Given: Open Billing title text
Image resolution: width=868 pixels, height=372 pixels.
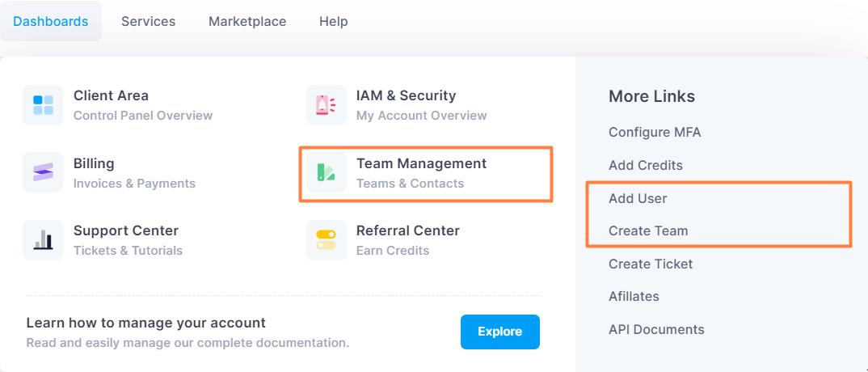Looking at the screenshot, I should pos(94,163).
